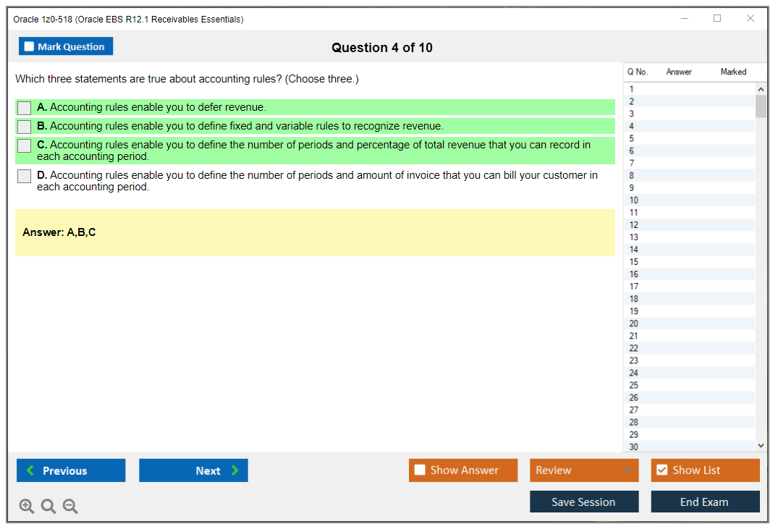Maximize the exam window
The width and height of the screenshot is (778, 532).
[x=717, y=19]
